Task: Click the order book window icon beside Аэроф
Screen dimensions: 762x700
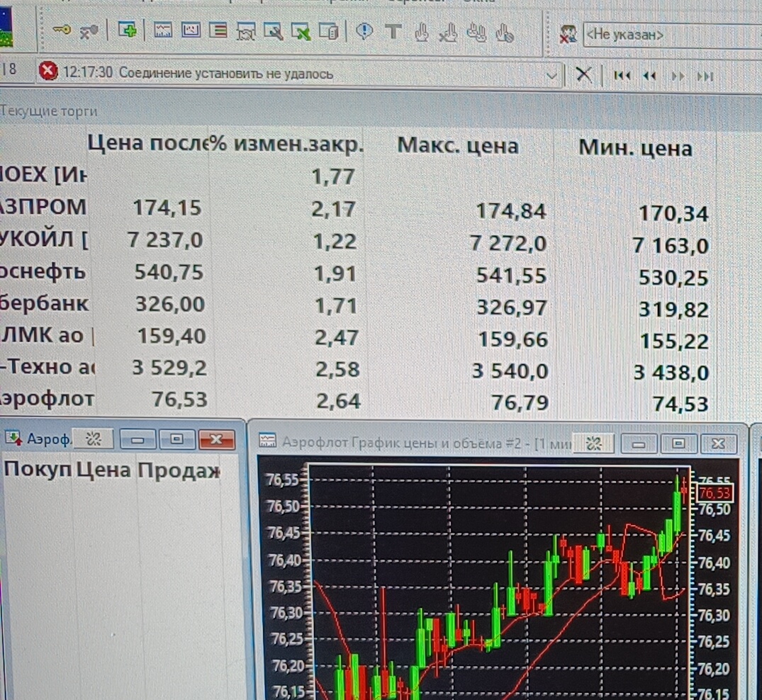Action: (13, 438)
